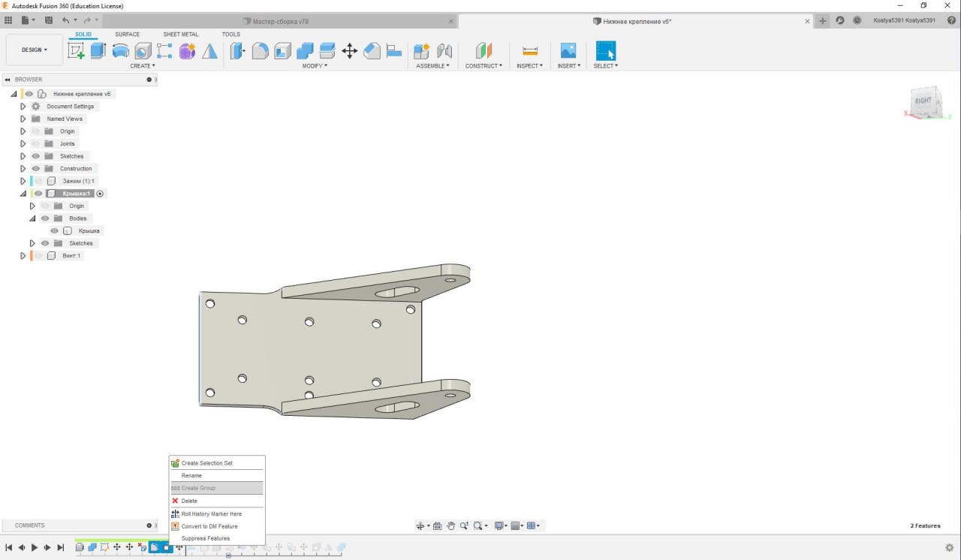The height and width of the screenshot is (560, 961).
Task: Switch to Мастер-сборка v78 document tab
Action: 281,21
